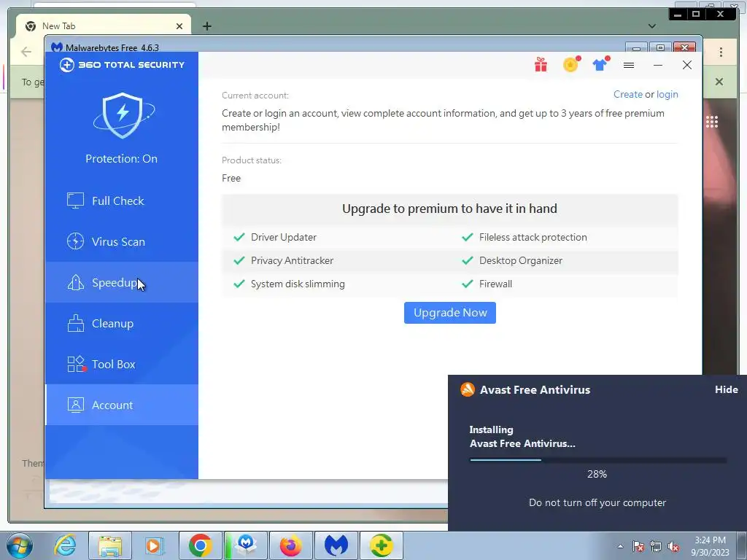Select the Chrome New Tab tab
This screenshot has height=560, width=747.
click(104, 26)
